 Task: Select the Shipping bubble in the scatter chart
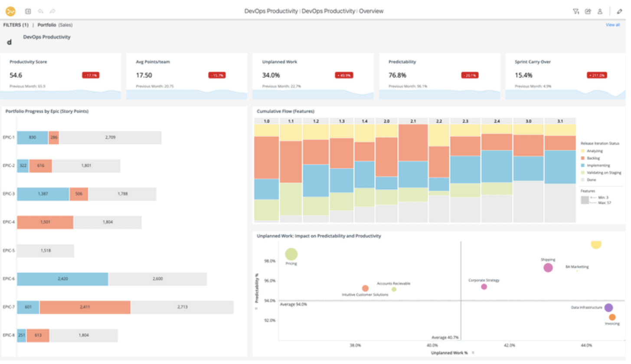[547, 268]
